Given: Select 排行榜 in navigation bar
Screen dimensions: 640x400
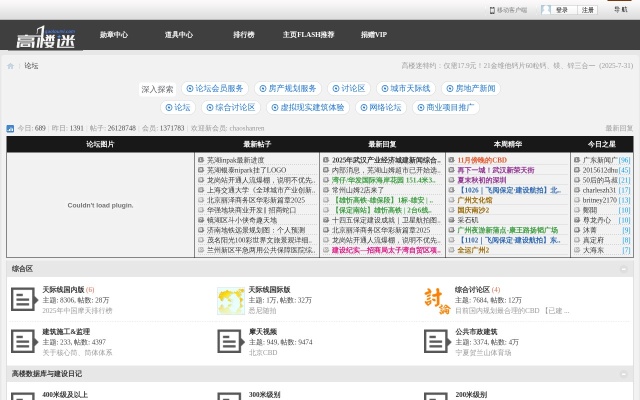Looking at the screenshot, I should point(243,34).
